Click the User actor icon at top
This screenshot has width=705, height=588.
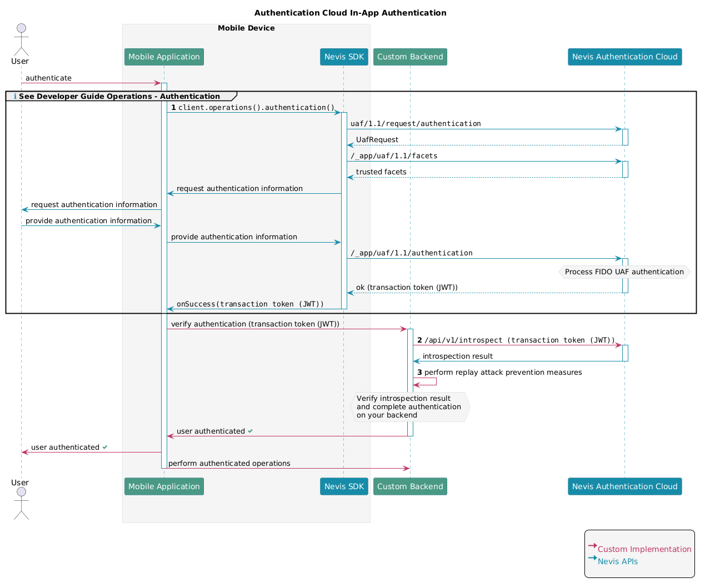click(x=21, y=39)
